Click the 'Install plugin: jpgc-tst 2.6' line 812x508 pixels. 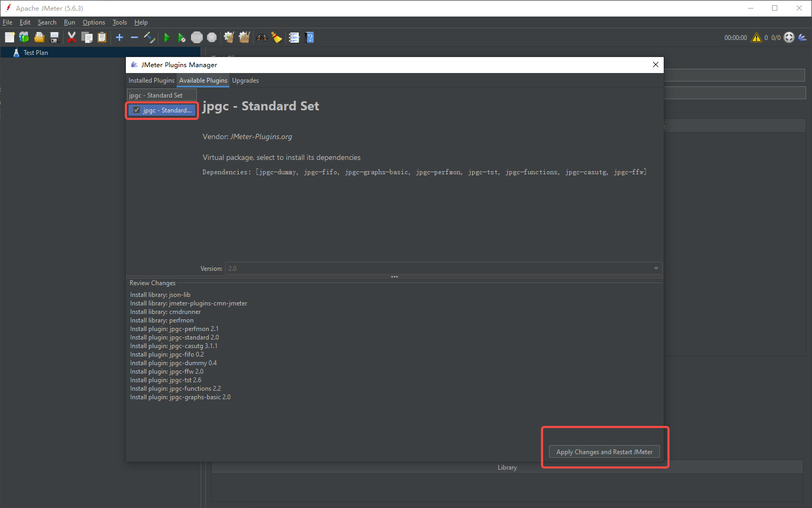click(x=166, y=380)
